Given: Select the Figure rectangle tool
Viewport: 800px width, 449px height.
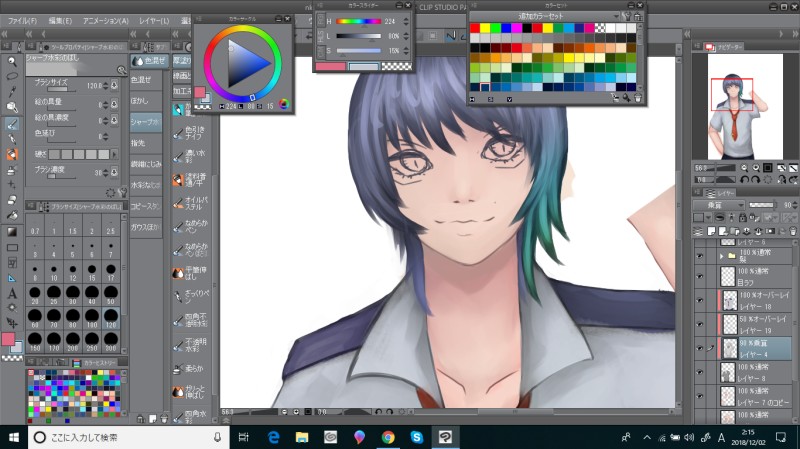Looking at the screenshot, I should [x=12, y=247].
